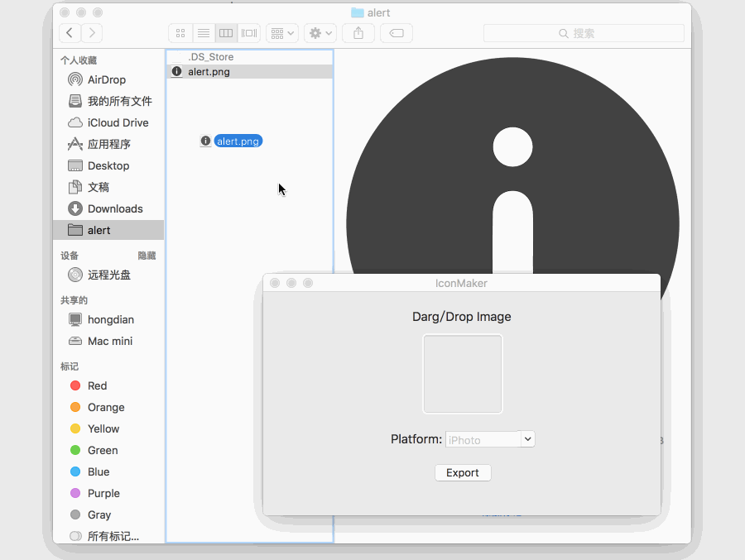Image resolution: width=745 pixels, height=560 pixels.
Task: Hide the 设备 section with 隐藏
Action: click(x=147, y=256)
